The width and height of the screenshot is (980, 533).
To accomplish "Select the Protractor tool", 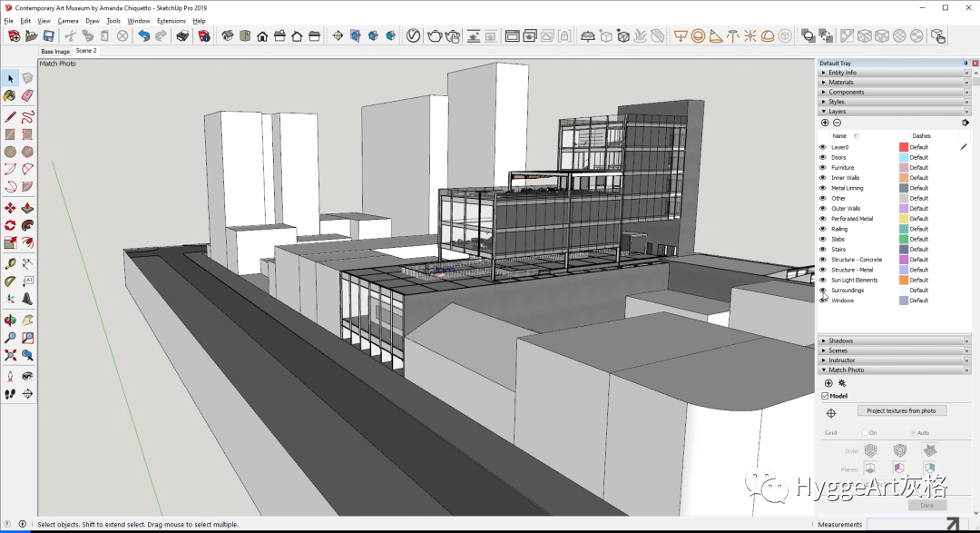I will (x=10, y=281).
